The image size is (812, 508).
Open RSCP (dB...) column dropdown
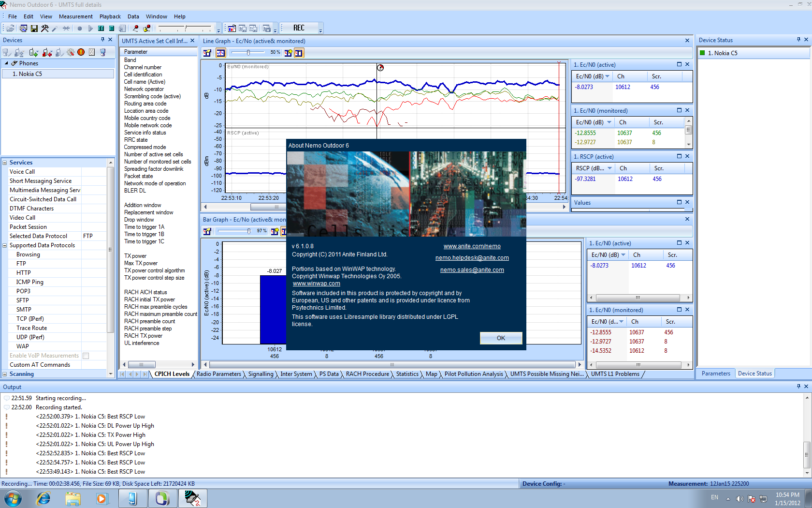coord(609,168)
